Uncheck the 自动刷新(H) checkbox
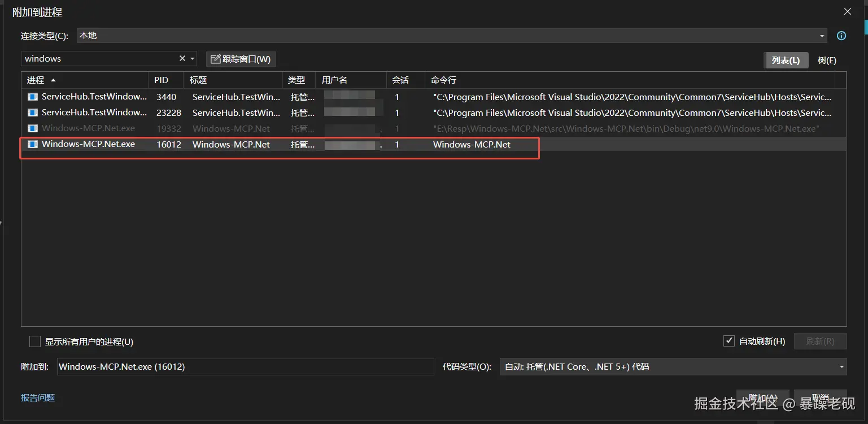The height and width of the screenshot is (424, 868). [x=729, y=341]
